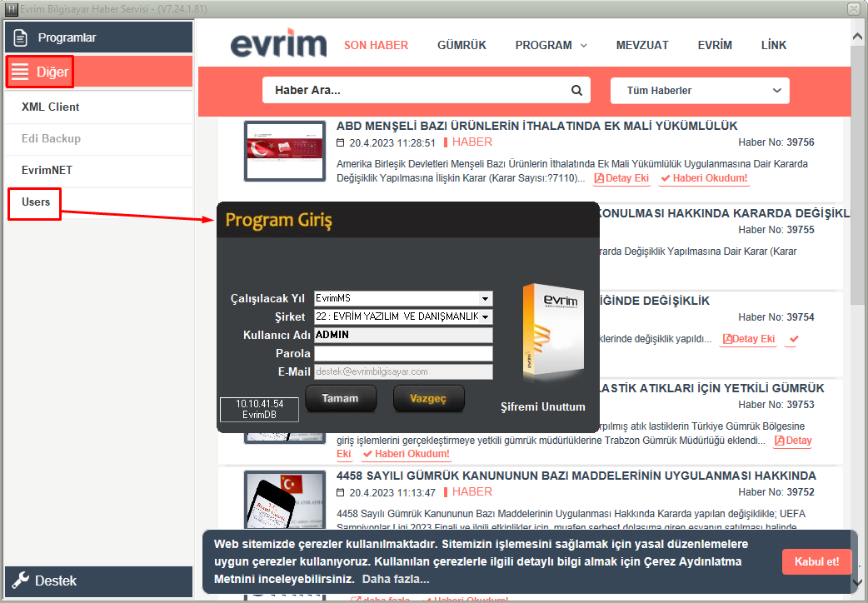Open Daha fazla cookie details link
868x603 pixels.
pos(395,580)
